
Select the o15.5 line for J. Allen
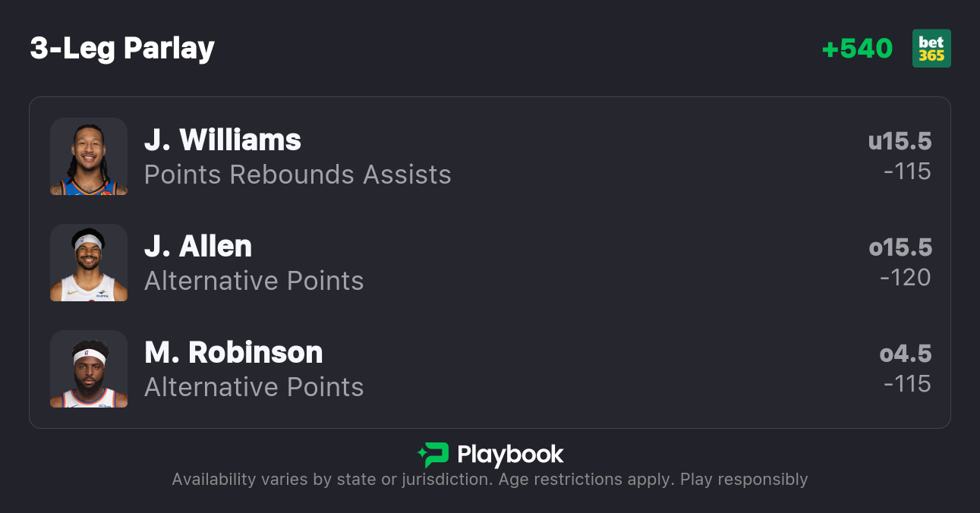click(900, 247)
